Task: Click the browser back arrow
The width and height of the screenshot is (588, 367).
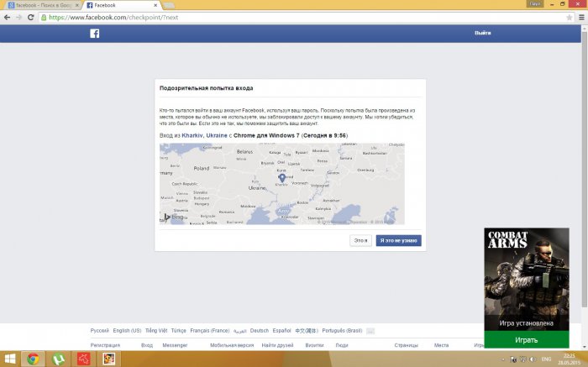Action: coord(8,16)
